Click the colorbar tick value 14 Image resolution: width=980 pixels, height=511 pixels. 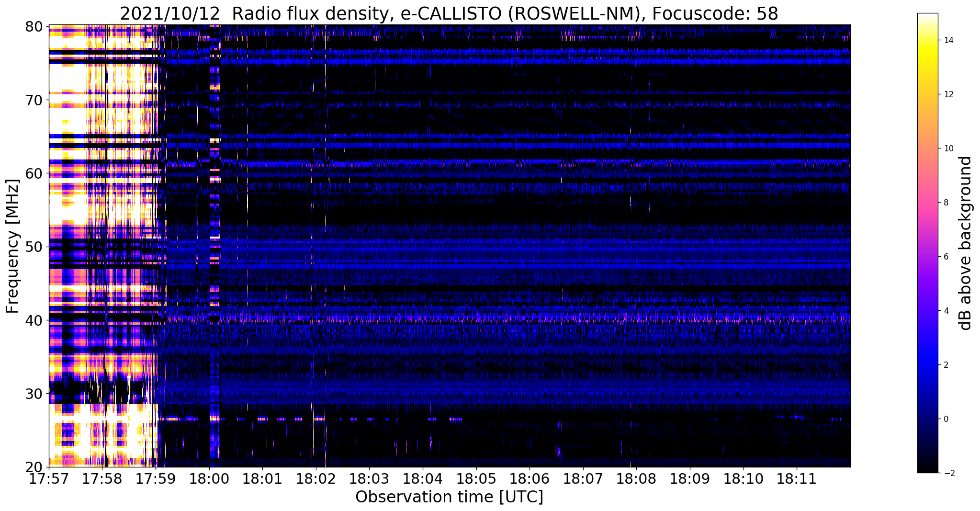[x=948, y=40]
